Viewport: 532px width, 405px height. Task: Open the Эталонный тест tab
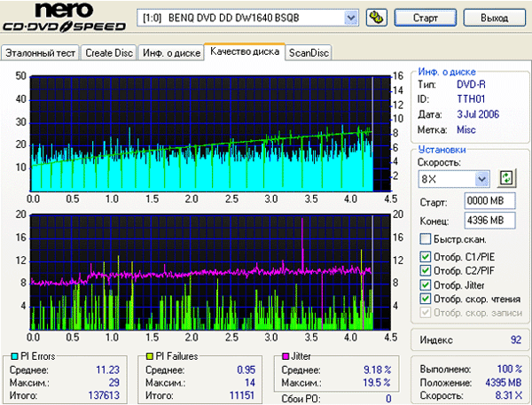(x=40, y=52)
